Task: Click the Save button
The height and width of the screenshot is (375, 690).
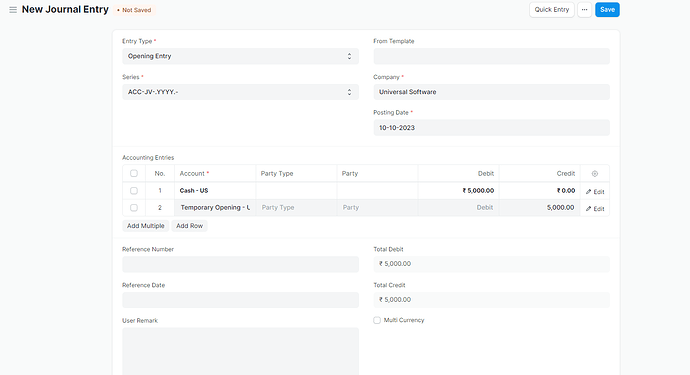Action: pyautogui.click(x=607, y=10)
